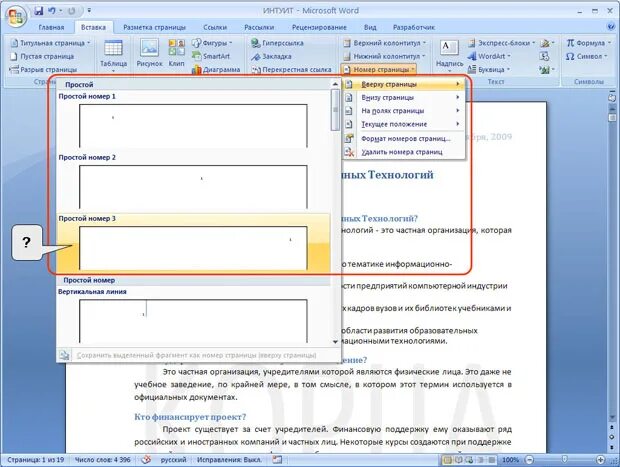The height and width of the screenshot is (467, 620).
Task: Select Текущее положение menu item
Action: (403, 124)
